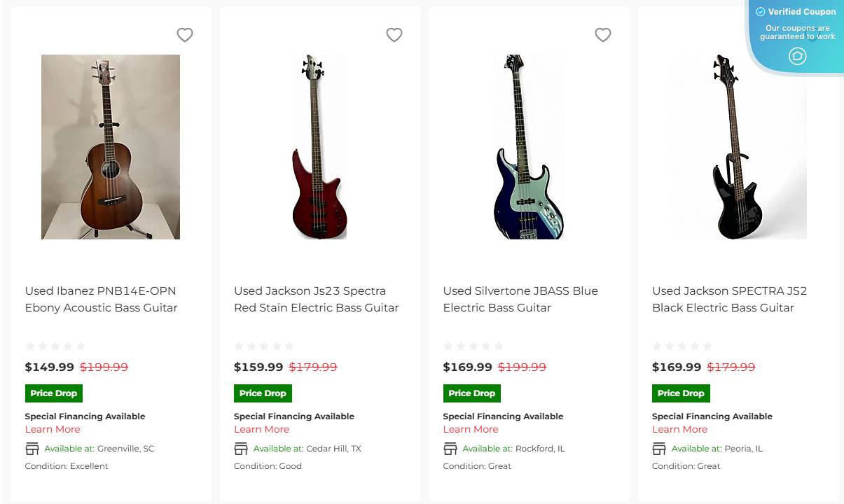Click the Price Drop badge on the Ibanez listing
This screenshot has height=504, width=844.
[53, 393]
